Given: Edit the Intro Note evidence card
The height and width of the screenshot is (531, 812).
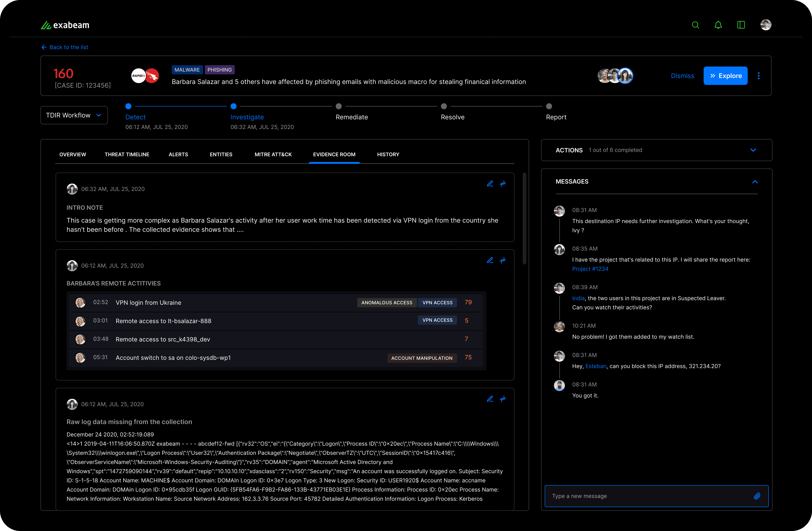Looking at the screenshot, I should [x=490, y=184].
